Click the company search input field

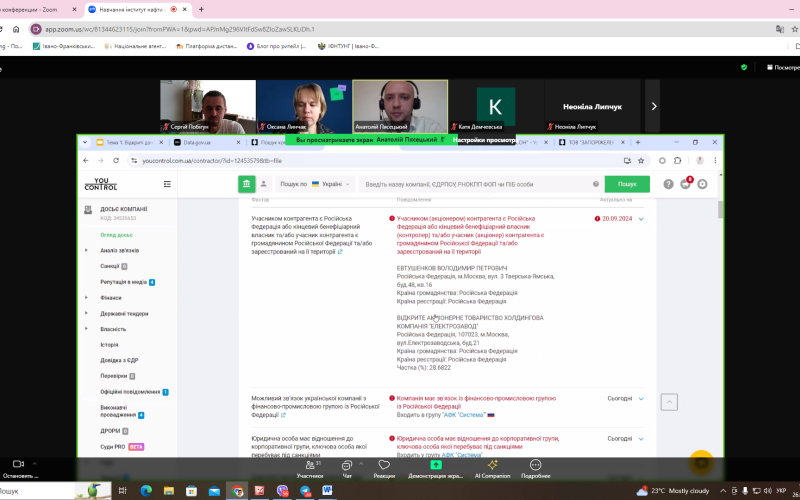(474, 184)
